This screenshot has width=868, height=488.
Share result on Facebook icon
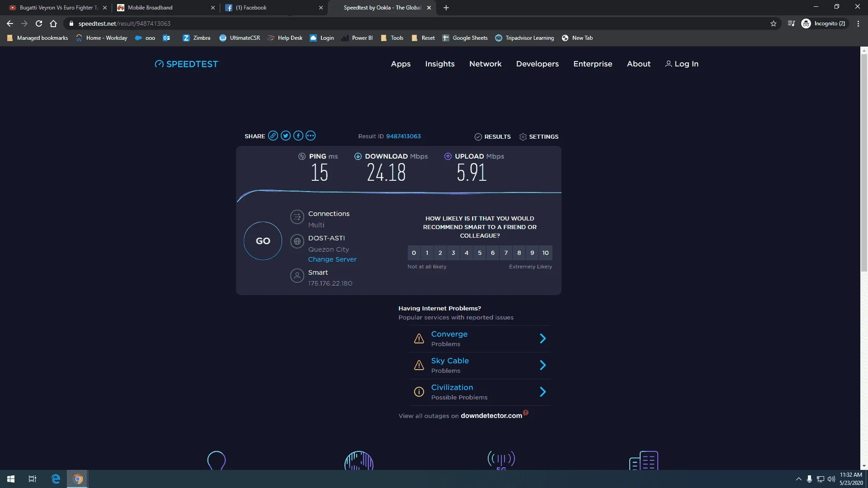coord(298,136)
